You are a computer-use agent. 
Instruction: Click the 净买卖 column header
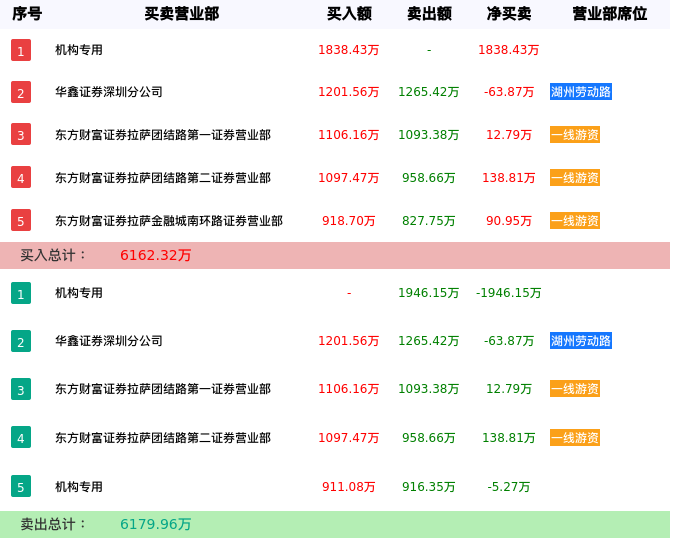[509, 14]
